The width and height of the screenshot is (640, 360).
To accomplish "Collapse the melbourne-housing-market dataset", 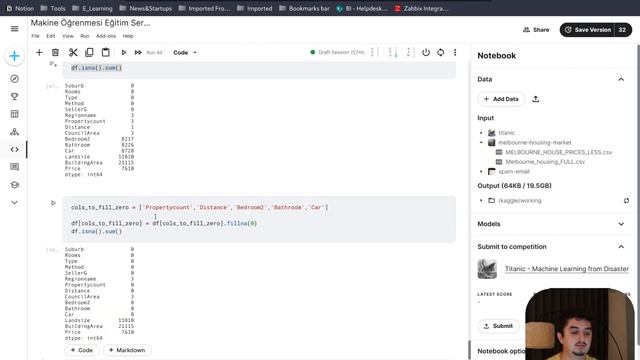I will [x=481, y=142].
